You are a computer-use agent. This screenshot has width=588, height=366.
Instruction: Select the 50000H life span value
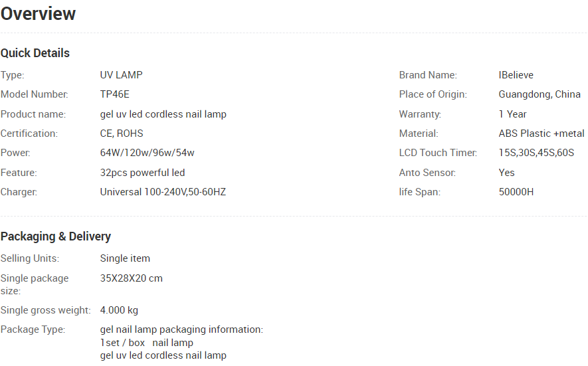(x=516, y=192)
